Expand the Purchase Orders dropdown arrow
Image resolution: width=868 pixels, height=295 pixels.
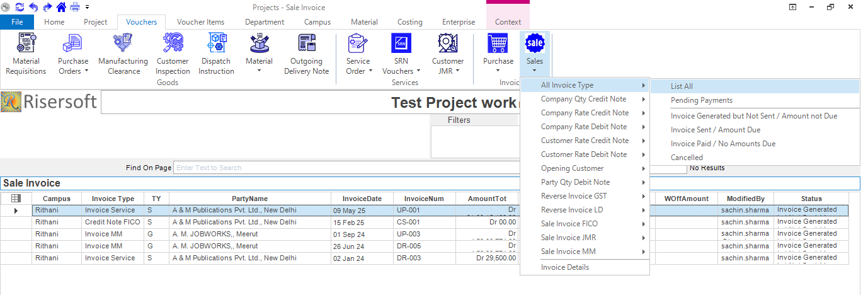(x=86, y=71)
